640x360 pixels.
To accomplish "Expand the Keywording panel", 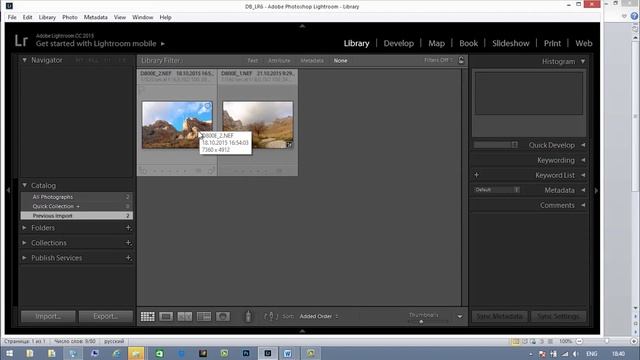I will click(583, 160).
